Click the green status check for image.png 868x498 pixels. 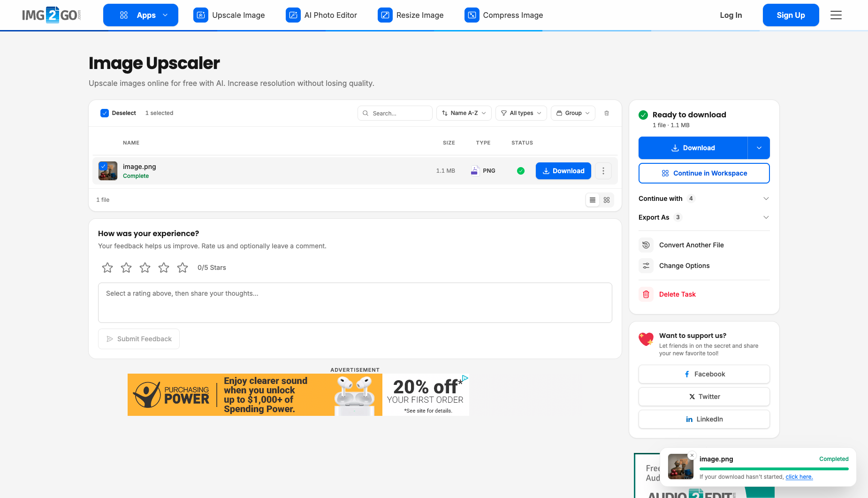[x=521, y=171]
